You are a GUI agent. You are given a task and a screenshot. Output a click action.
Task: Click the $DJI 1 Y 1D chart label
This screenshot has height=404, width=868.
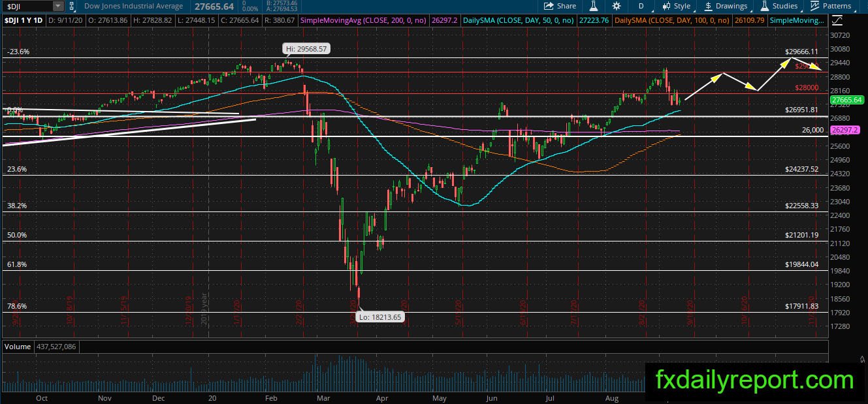[x=24, y=20]
